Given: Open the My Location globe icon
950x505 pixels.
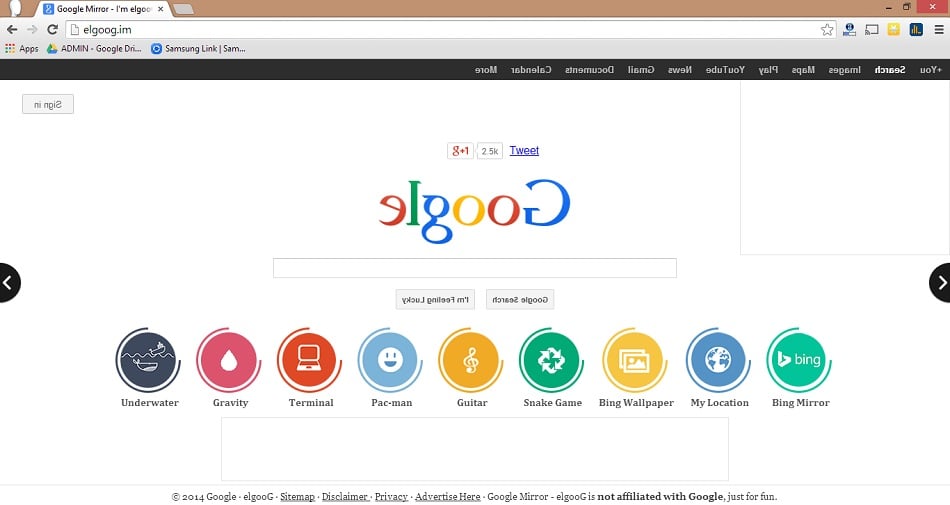Looking at the screenshot, I should (718, 360).
